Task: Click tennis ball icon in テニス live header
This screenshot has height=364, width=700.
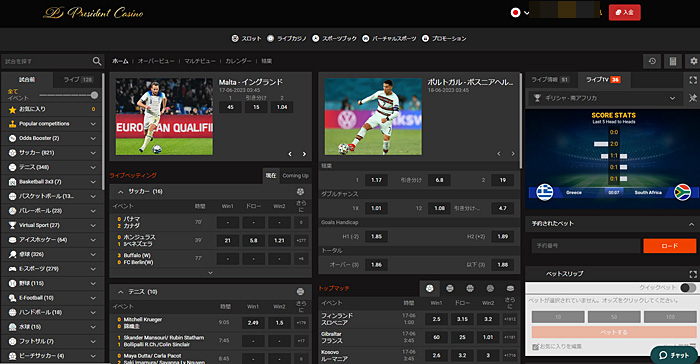Action: [x=300, y=292]
